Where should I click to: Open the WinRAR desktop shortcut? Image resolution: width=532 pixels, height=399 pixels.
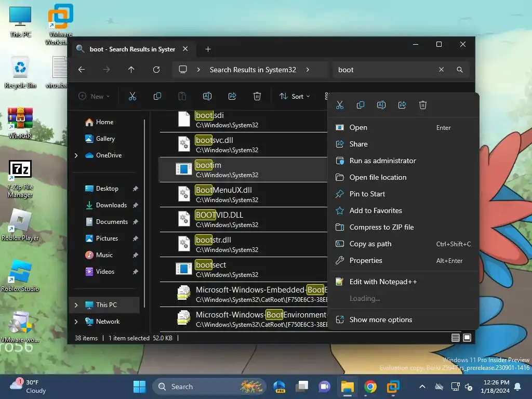[20, 123]
